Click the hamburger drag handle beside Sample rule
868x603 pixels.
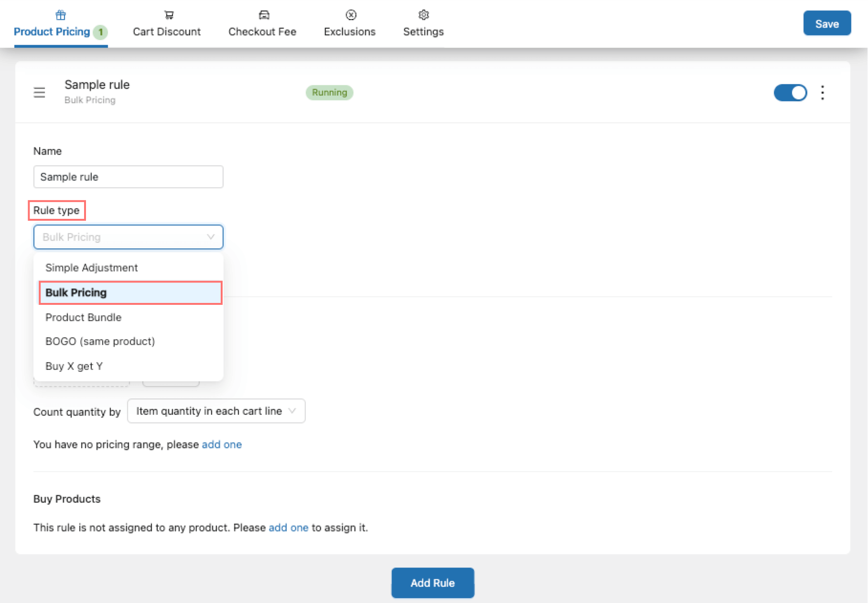[x=39, y=92]
